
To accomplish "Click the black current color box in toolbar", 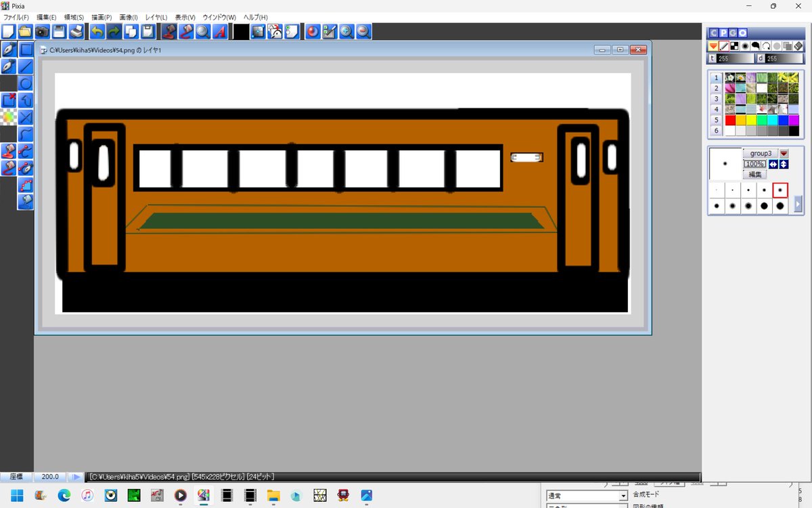I will (242, 31).
